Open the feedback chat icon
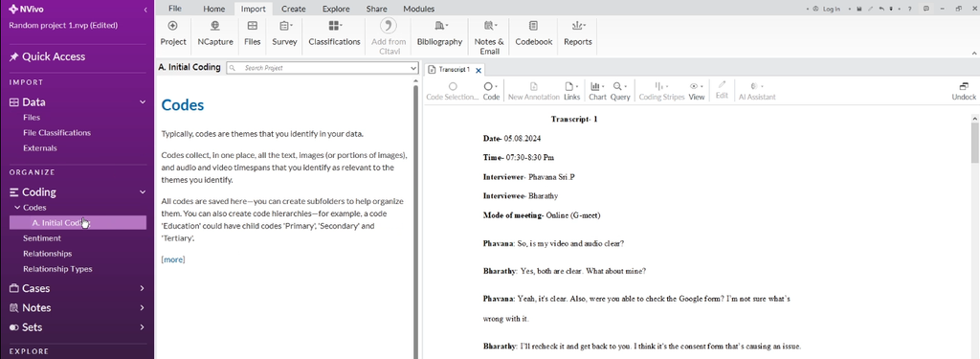Image resolution: width=980 pixels, height=359 pixels. pyautogui.click(x=926, y=9)
